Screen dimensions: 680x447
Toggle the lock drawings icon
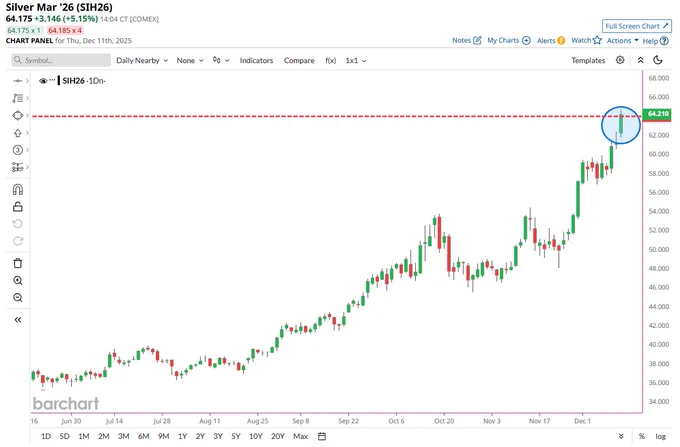coord(18,207)
